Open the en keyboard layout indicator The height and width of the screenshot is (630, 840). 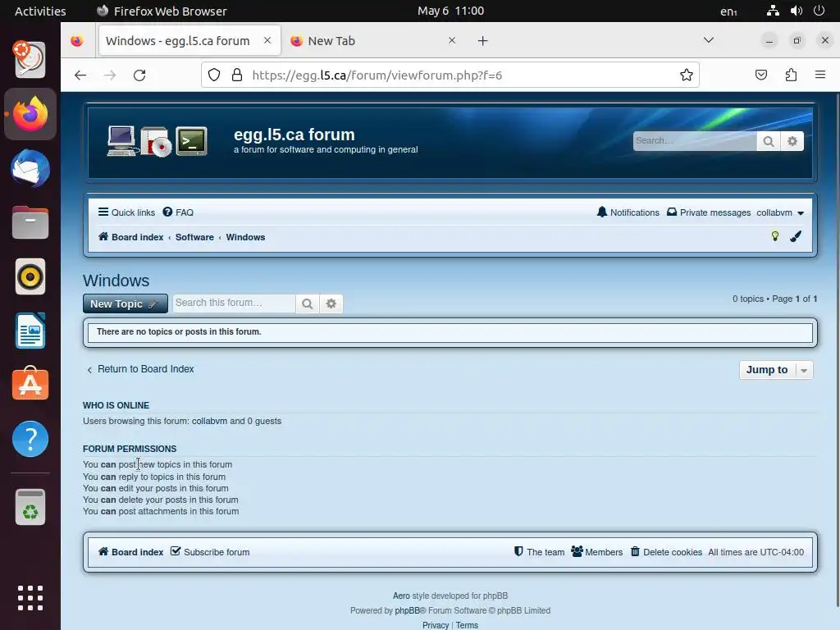(728, 11)
